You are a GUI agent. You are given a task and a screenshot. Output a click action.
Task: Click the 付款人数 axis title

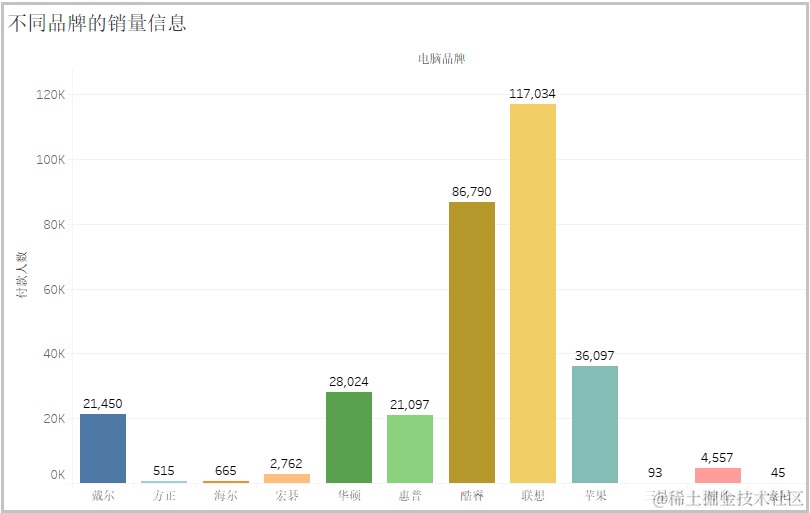(x=21, y=275)
